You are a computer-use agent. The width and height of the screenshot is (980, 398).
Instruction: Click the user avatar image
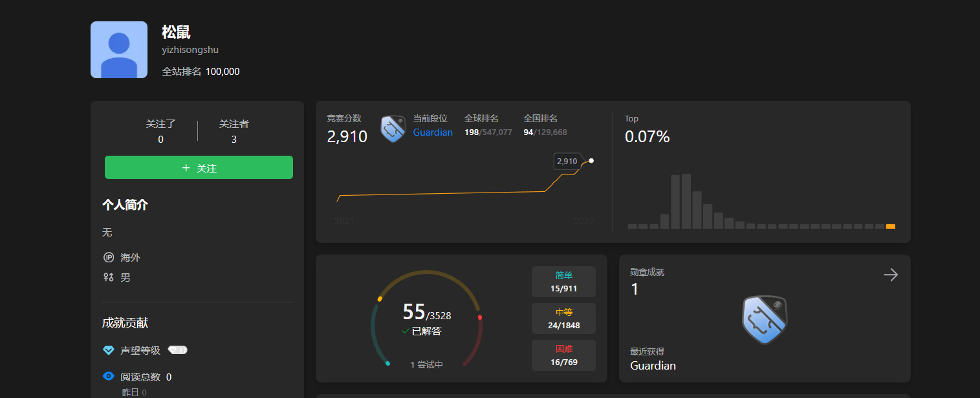[119, 50]
